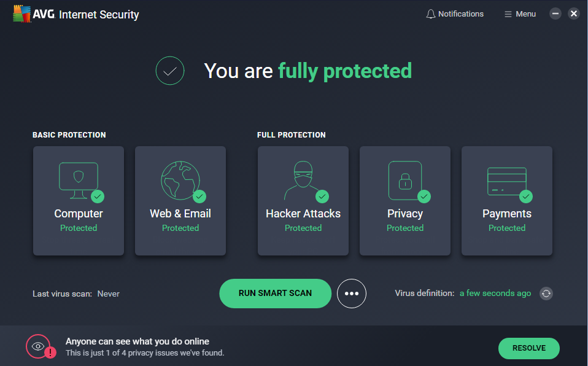This screenshot has width=588, height=366.
Task: Toggle the Computer protection status checkmark
Action: (x=97, y=197)
